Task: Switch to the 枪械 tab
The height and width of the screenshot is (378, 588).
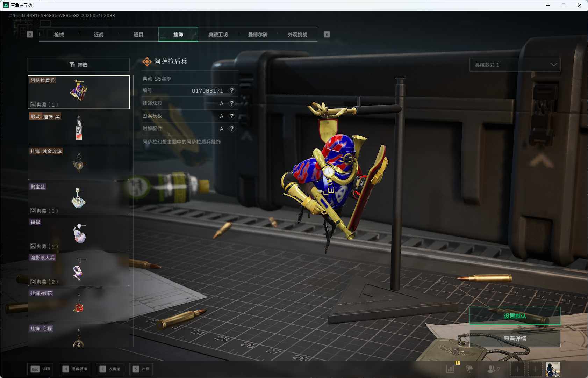Action: coord(59,35)
